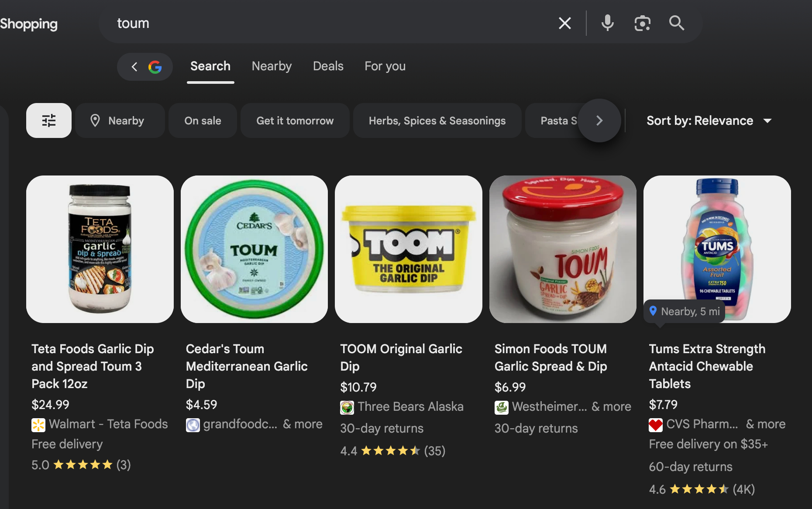Viewport: 812px width, 509px height.
Task: Click the TOOM Original Garlic Dip image
Action: pos(408,249)
